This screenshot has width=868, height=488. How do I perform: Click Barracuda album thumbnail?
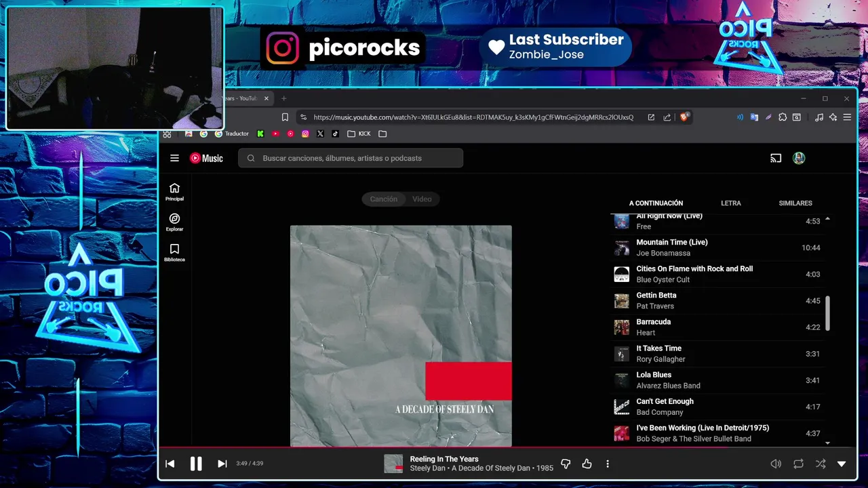point(622,327)
